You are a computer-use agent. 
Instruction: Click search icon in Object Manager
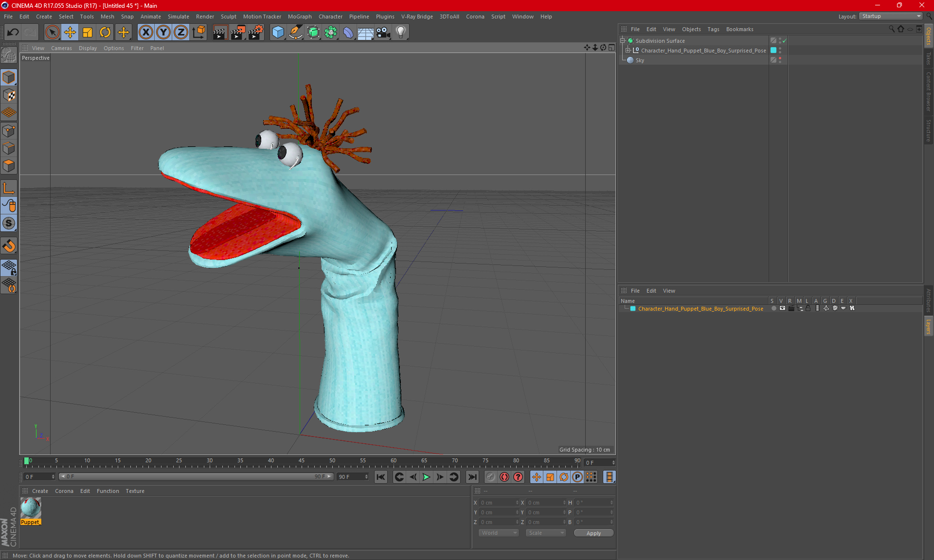pos(891,29)
